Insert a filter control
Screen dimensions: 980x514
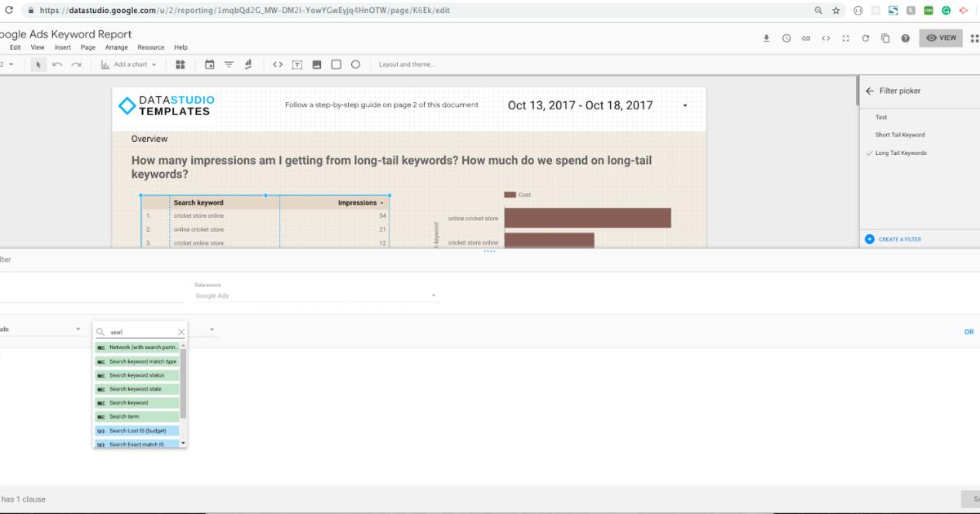coord(229,64)
